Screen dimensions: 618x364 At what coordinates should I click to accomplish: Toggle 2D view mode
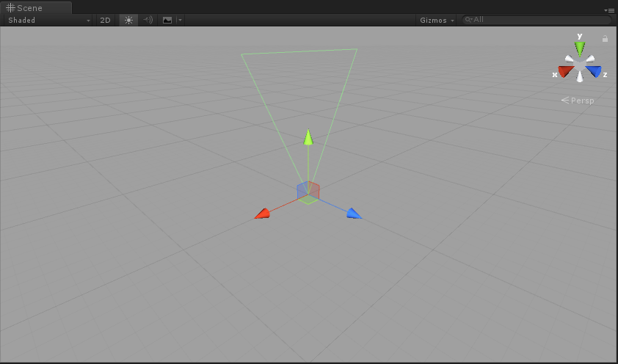[105, 20]
